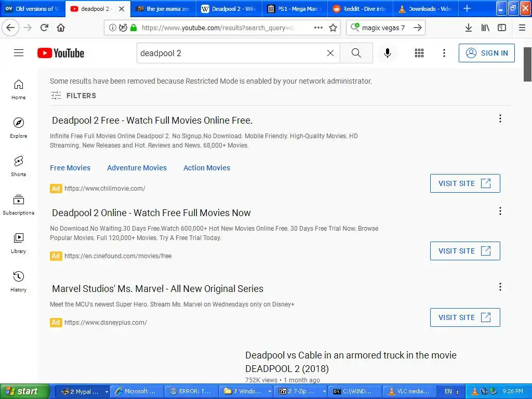
Task: Go to Home in YouTube sidebar
Action: 19,89
